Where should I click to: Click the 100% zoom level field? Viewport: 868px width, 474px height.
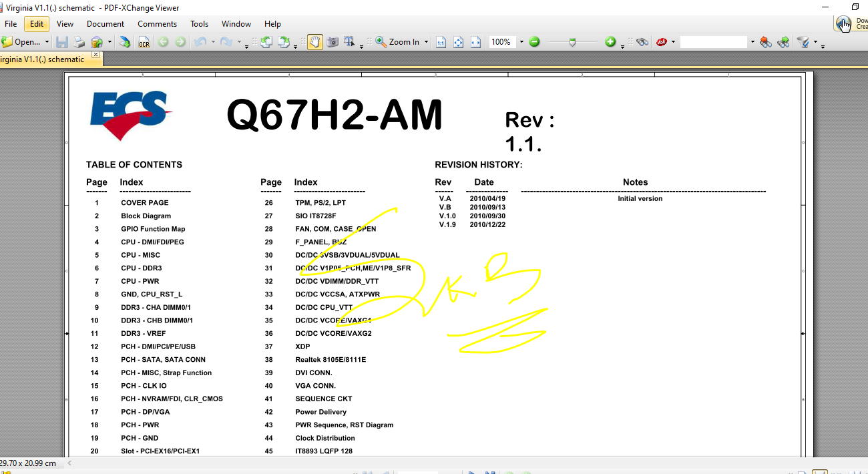click(502, 42)
